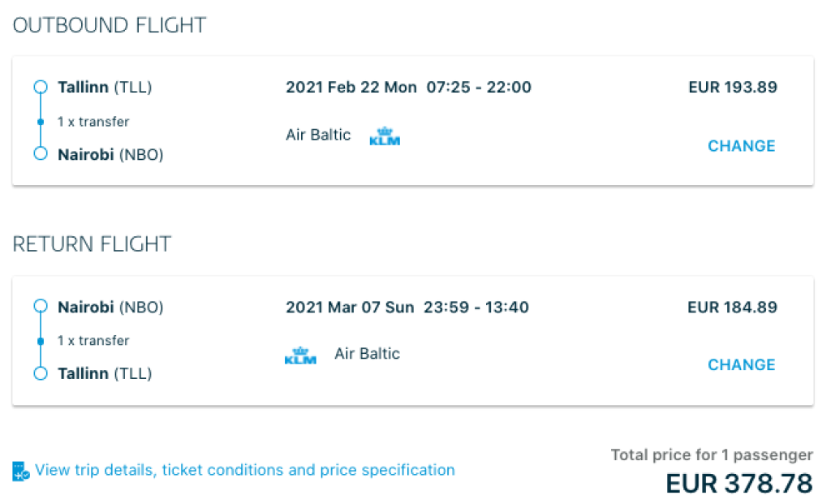Click the outbound price EUR 193.89
The image size is (831, 504).
[x=732, y=87]
